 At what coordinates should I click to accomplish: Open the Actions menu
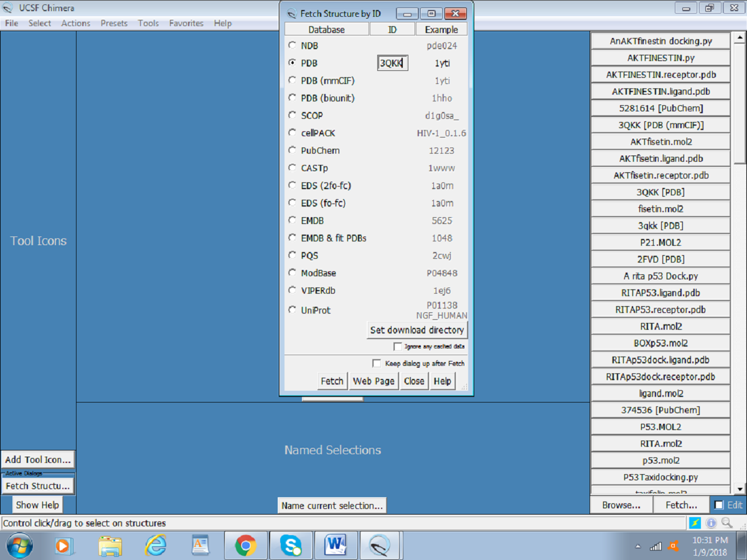(x=76, y=23)
